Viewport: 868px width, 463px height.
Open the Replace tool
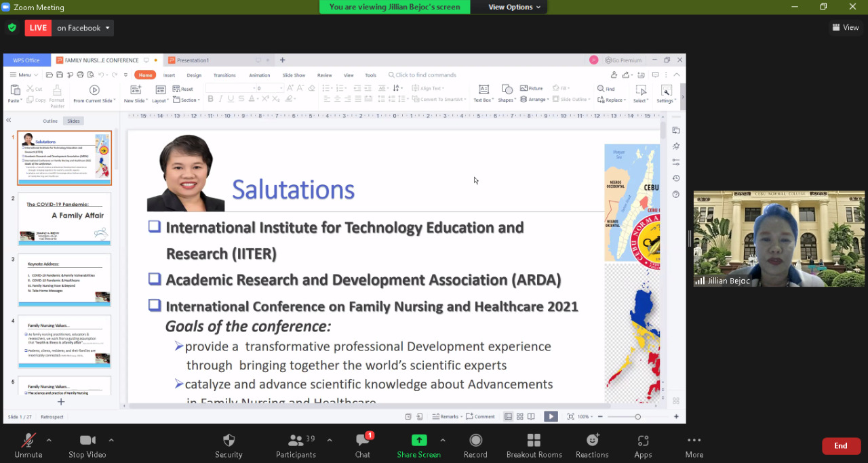pyautogui.click(x=612, y=100)
